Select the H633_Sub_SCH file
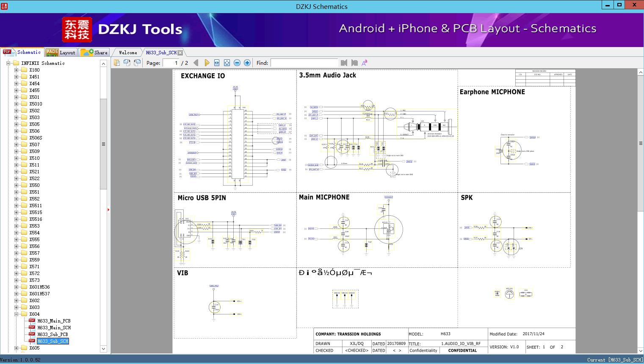This screenshot has width=644, height=364. tap(53, 341)
